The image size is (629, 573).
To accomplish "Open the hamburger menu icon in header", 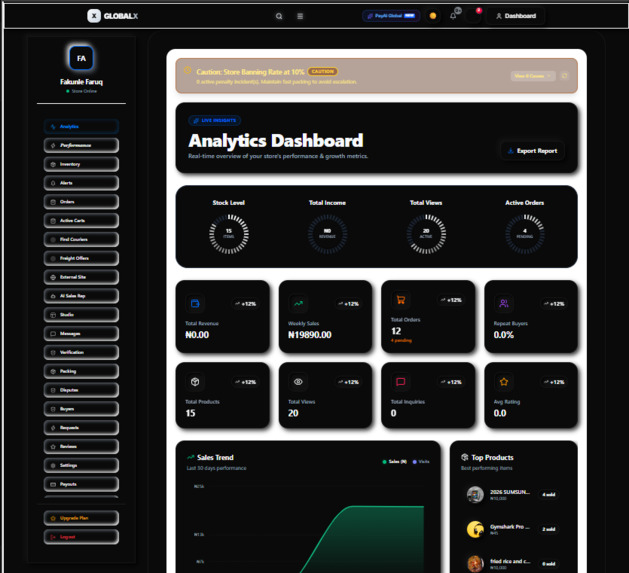I will 300,16.
